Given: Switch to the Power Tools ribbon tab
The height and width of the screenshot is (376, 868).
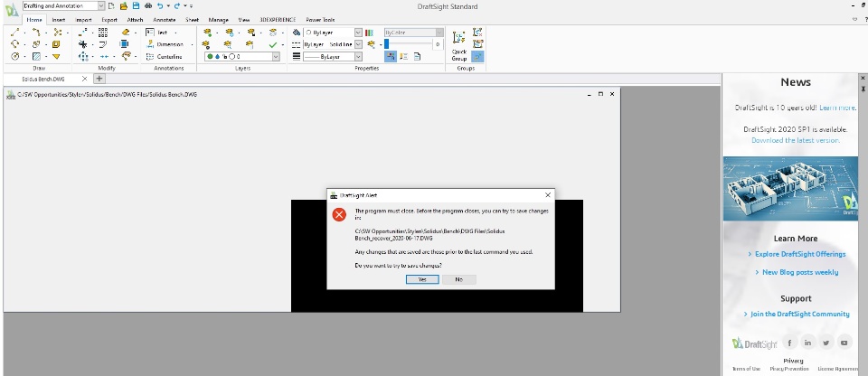Looking at the screenshot, I should (320, 20).
